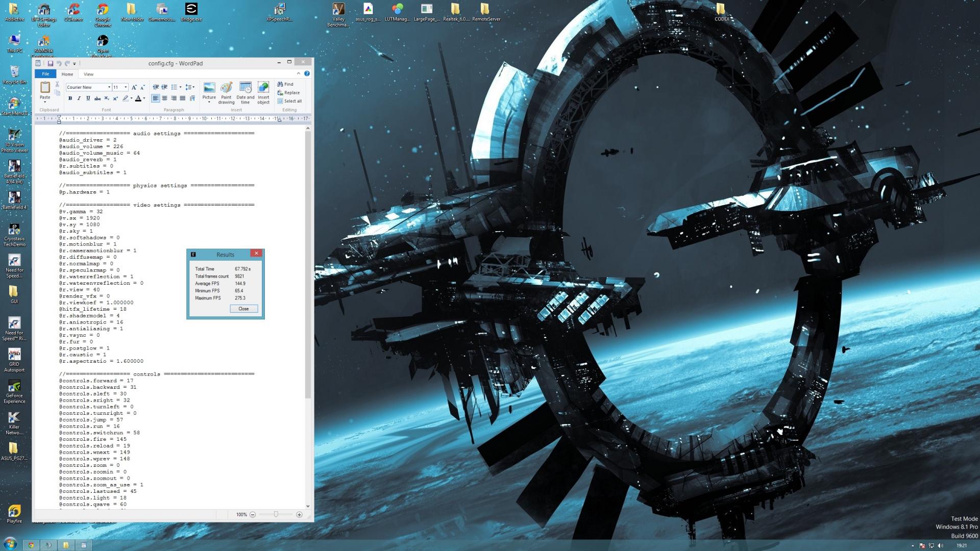Collapse the ribbon with the chevron arrow
The height and width of the screenshot is (551, 980).
click(x=300, y=73)
